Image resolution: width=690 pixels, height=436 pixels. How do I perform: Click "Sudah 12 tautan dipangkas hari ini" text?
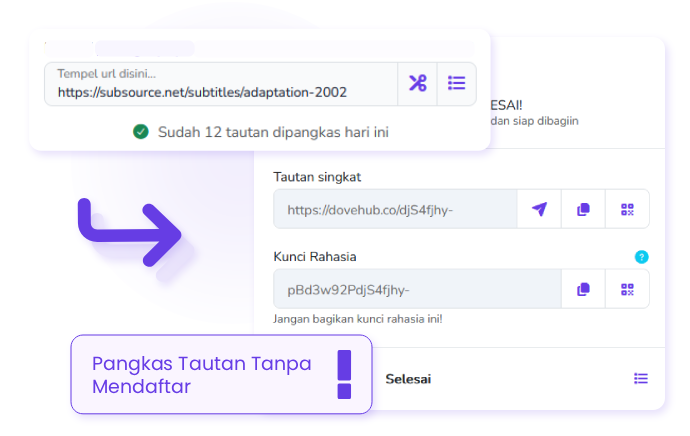[x=273, y=132]
